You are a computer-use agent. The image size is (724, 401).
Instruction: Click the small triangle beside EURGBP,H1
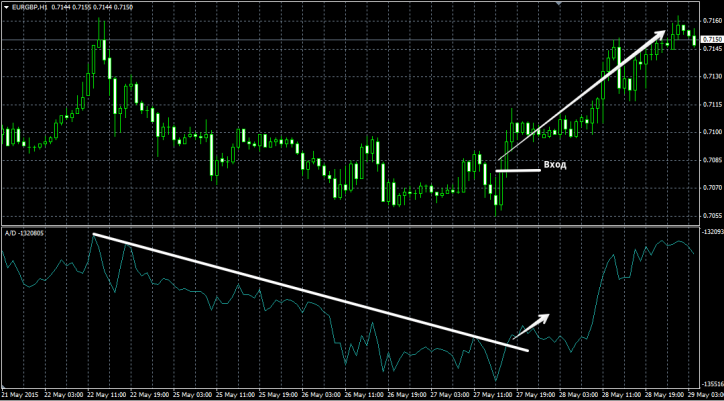[x=5, y=6]
